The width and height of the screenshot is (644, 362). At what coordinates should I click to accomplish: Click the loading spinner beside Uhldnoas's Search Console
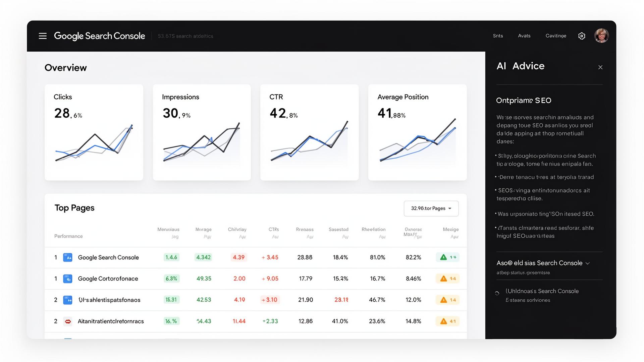tap(497, 293)
